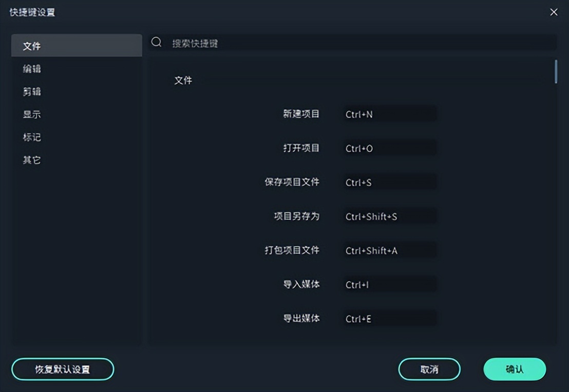This screenshot has width=569, height=392.
Task: Open the 剪辑 shortcut category
Action: click(x=32, y=92)
